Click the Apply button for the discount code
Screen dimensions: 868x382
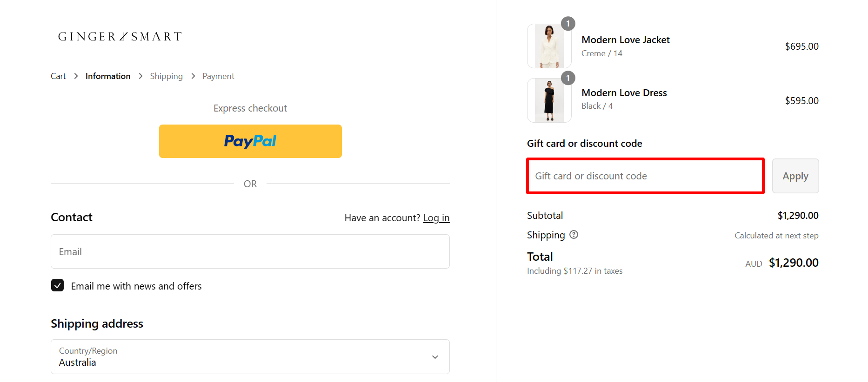[795, 176]
